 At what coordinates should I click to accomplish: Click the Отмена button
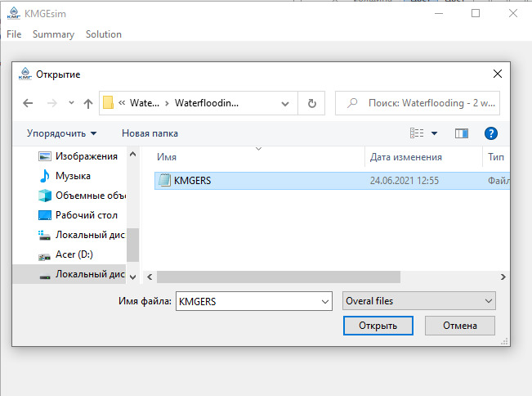460,326
